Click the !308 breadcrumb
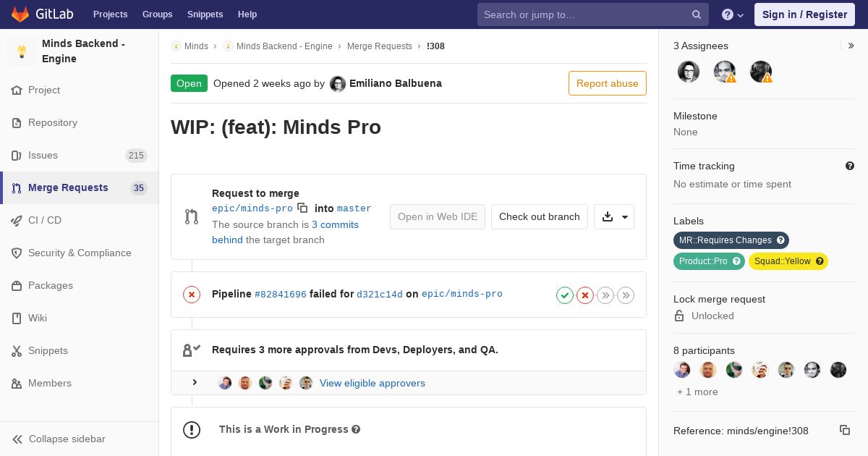This screenshot has height=456, width=868. (435, 46)
